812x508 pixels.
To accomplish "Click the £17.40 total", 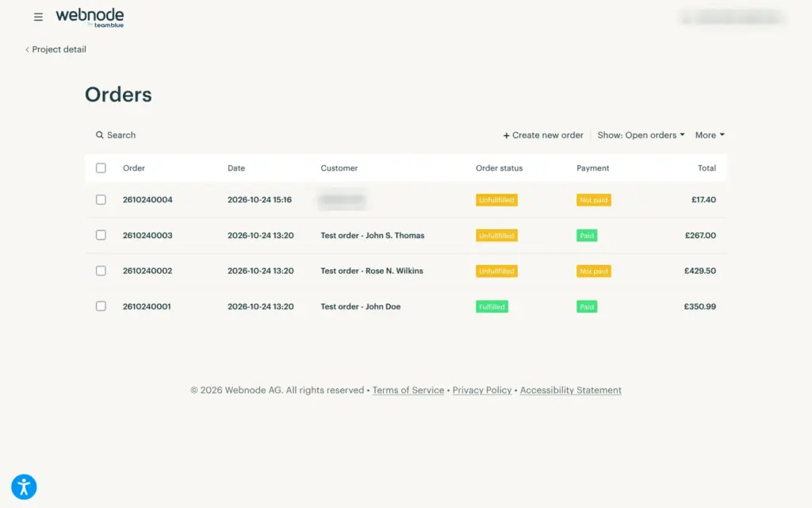I will point(704,199).
